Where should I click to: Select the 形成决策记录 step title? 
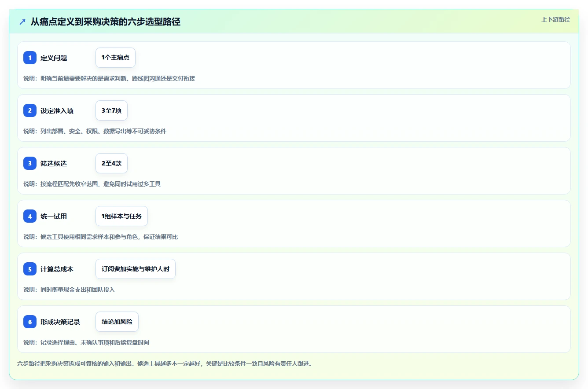(x=60, y=322)
